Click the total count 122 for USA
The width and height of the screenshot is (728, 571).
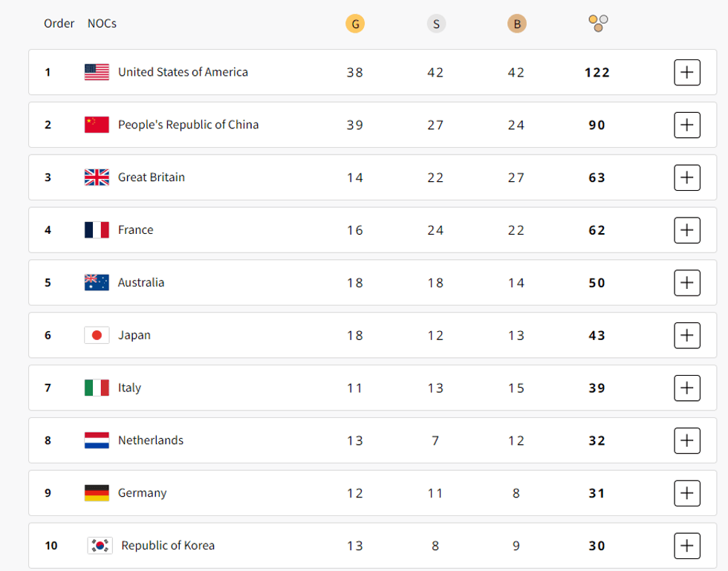tap(597, 73)
